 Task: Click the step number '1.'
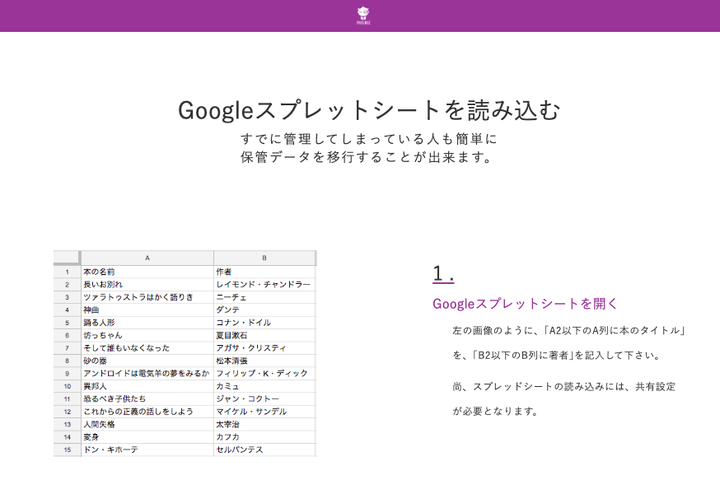(x=443, y=274)
